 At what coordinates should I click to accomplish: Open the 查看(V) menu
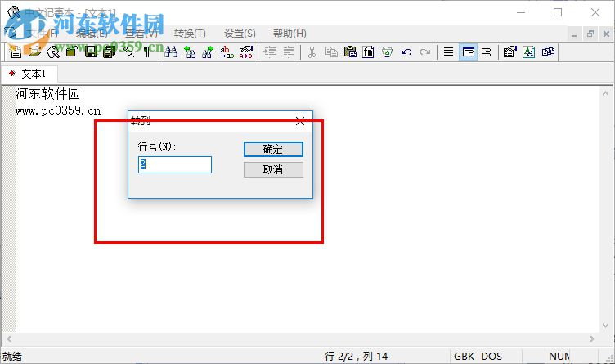(x=141, y=34)
